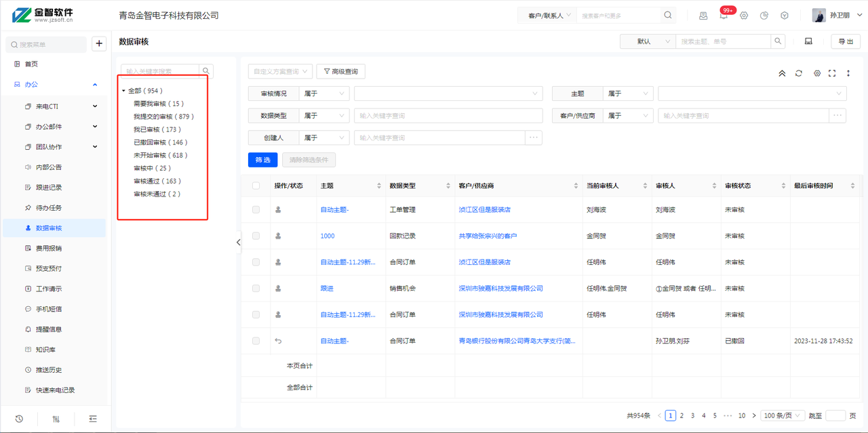
Task: Click user status icon in 1000 row
Action: click(278, 236)
